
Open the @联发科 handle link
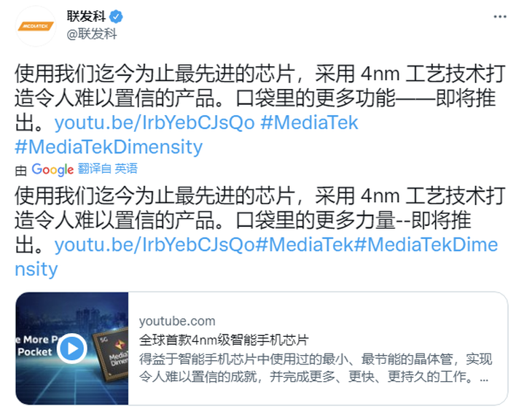[x=92, y=34]
